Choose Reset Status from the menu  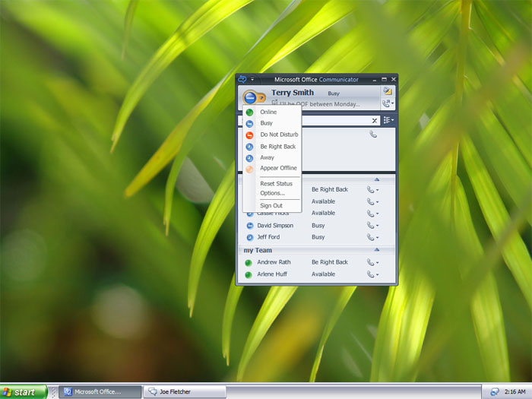277,184
